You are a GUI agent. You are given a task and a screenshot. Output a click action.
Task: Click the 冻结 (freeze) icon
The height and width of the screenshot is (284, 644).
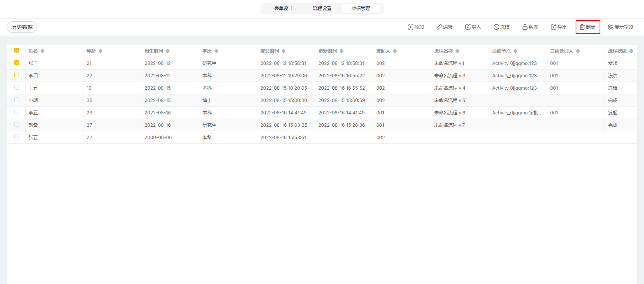(496, 27)
